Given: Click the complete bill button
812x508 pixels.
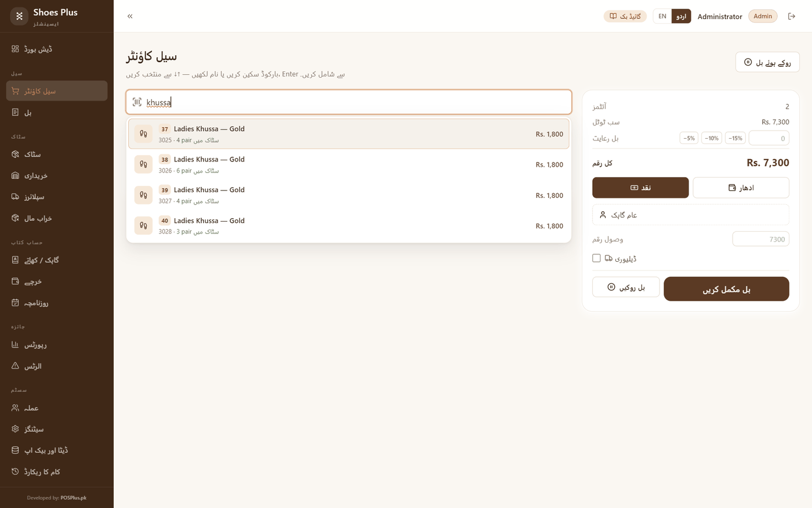Looking at the screenshot, I should [726, 289].
